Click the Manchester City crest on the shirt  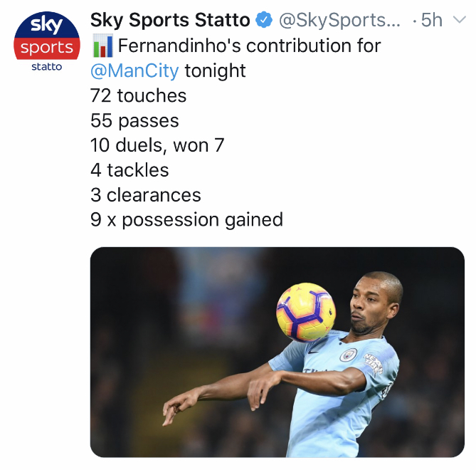(x=348, y=354)
